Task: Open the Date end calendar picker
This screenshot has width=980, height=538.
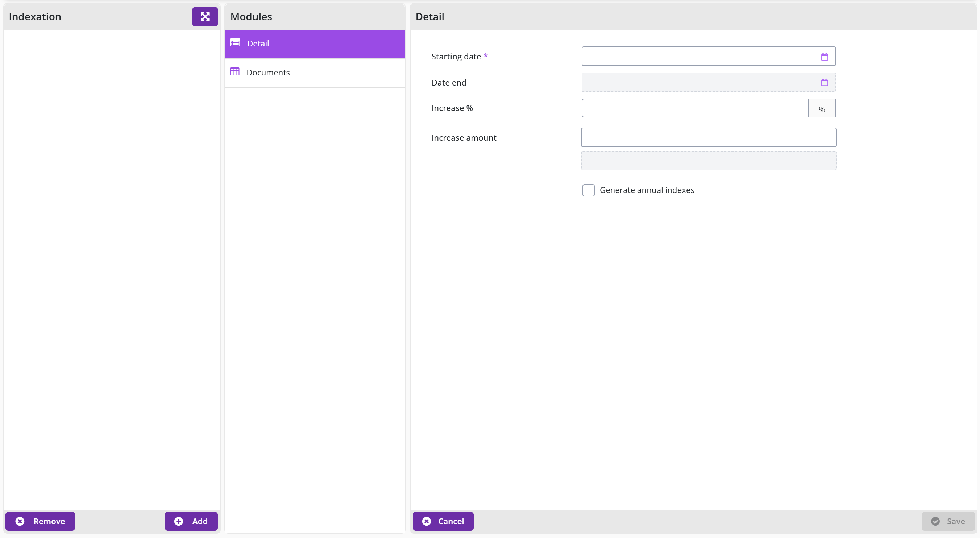Action: pyautogui.click(x=824, y=83)
